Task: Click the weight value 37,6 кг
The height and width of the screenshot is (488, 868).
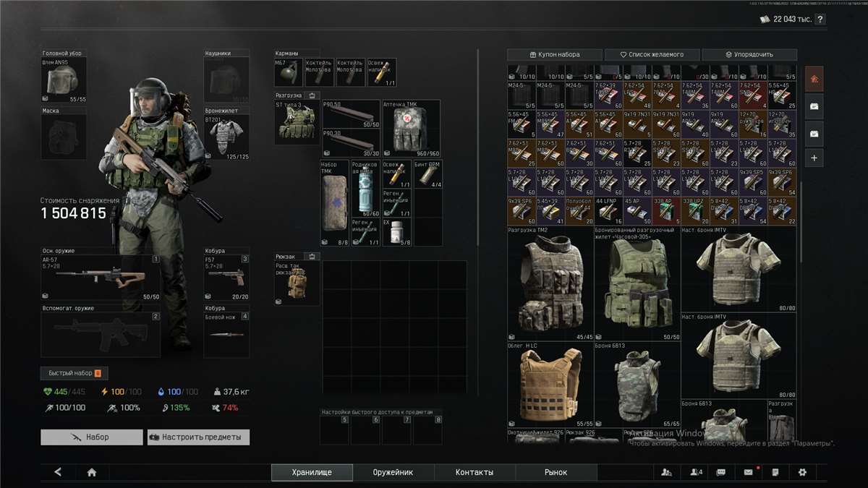Action: pyautogui.click(x=231, y=392)
